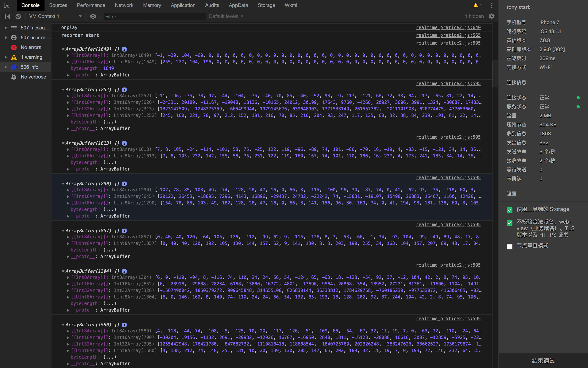Click info badge next to ArrayBuffer(1613)
Viewport: 588px width, 368px height.
[x=124, y=143]
